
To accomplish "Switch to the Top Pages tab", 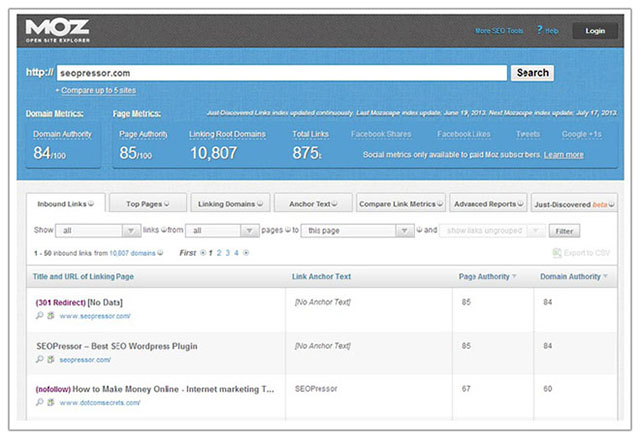I will [x=148, y=203].
